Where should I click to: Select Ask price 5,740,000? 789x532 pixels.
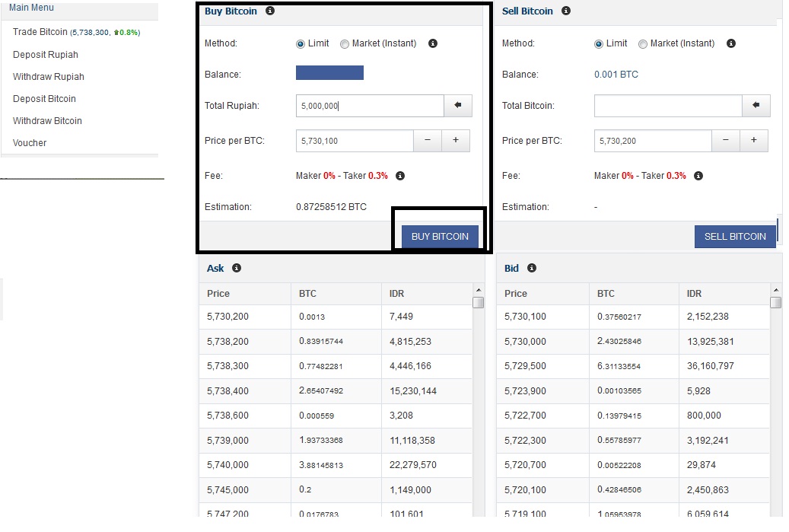[x=227, y=464]
